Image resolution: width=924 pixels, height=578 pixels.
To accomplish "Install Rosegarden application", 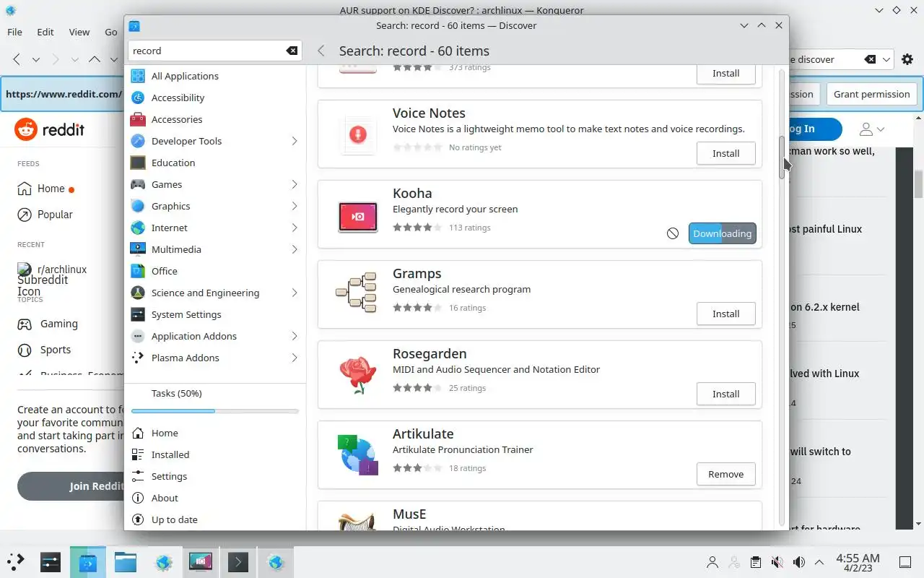I will pyautogui.click(x=725, y=394).
